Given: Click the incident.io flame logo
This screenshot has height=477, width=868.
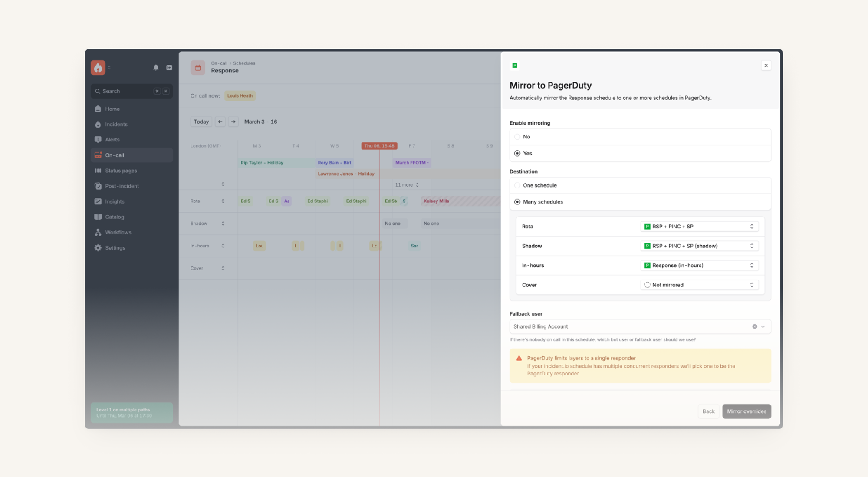Looking at the screenshot, I should point(98,68).
